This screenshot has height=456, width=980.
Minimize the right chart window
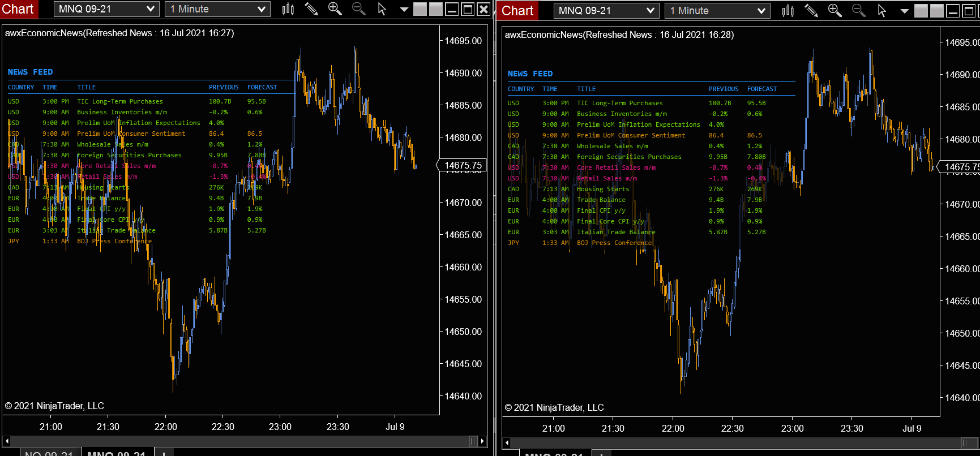coord(953,11)
